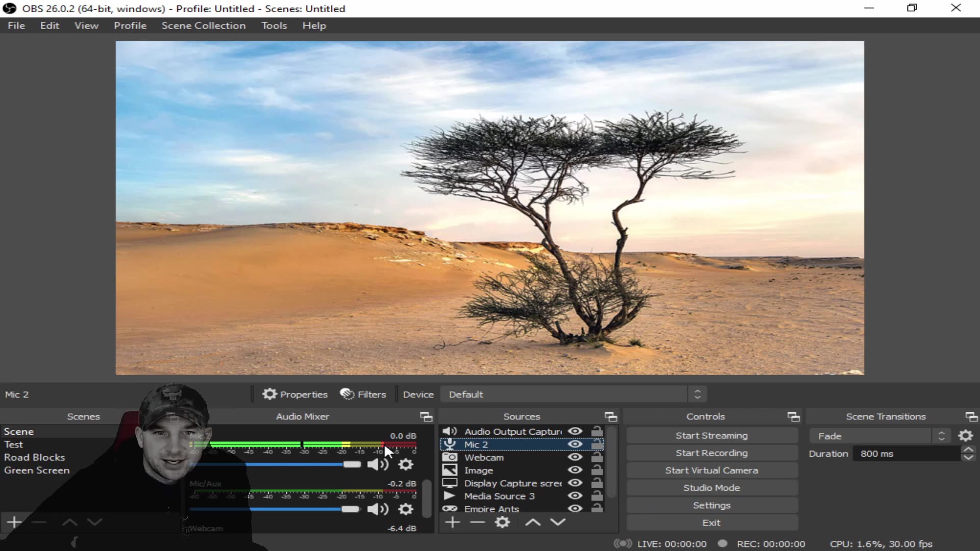Unlock the Image source lock toggle

[x=597, y=470]
